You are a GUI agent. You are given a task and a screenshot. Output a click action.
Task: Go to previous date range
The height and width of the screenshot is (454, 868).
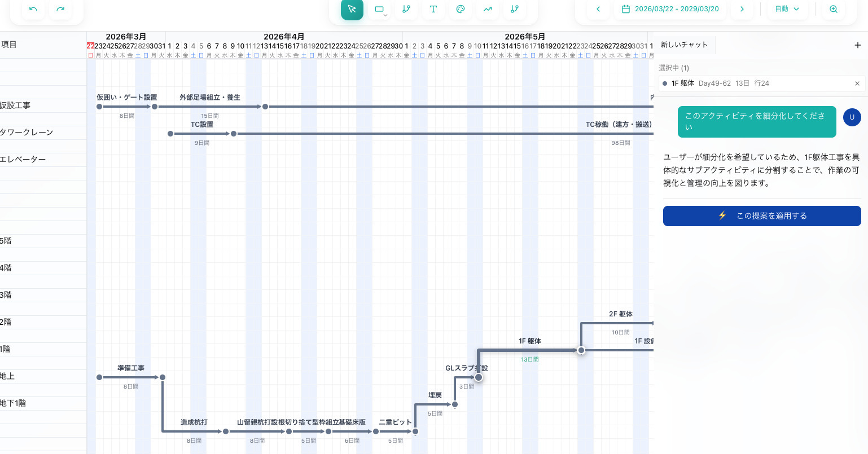point(598,9)
